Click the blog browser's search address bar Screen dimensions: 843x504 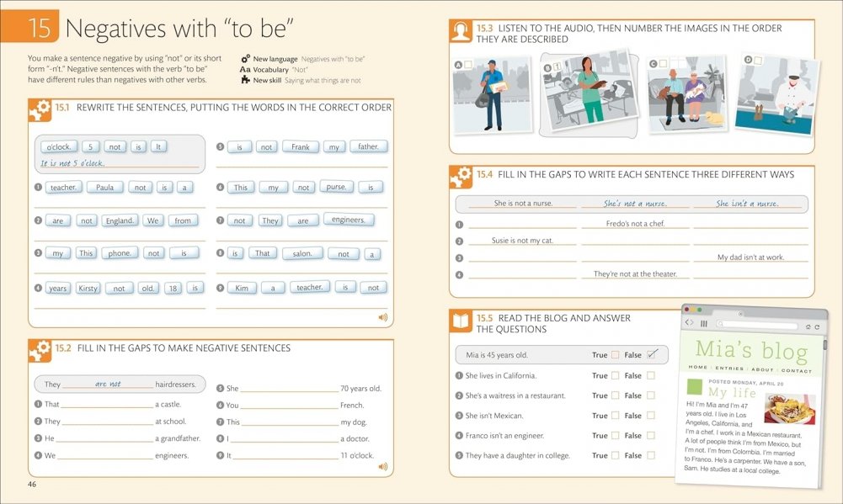coord(757,324)
